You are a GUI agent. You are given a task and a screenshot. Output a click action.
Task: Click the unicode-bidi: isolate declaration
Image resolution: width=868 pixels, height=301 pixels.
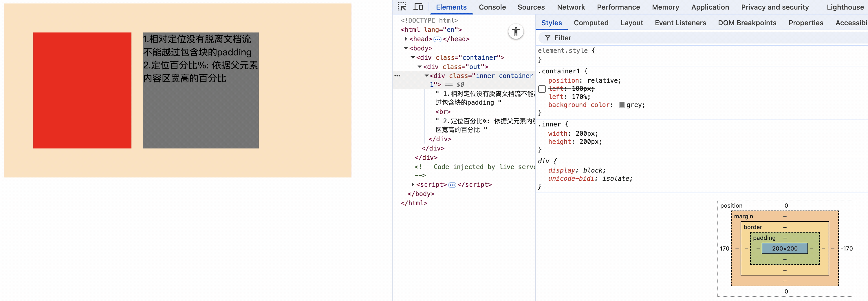coord(590,178)
